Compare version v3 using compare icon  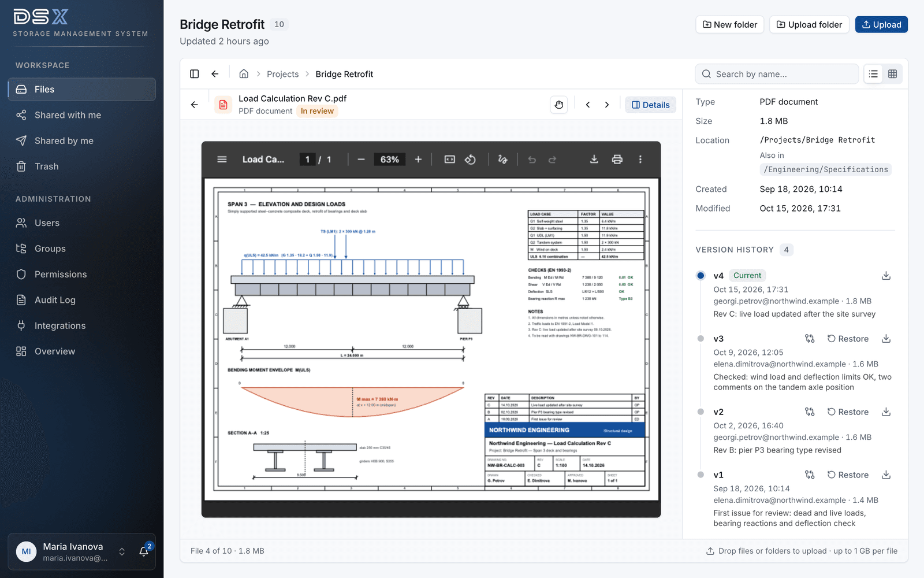810,339
